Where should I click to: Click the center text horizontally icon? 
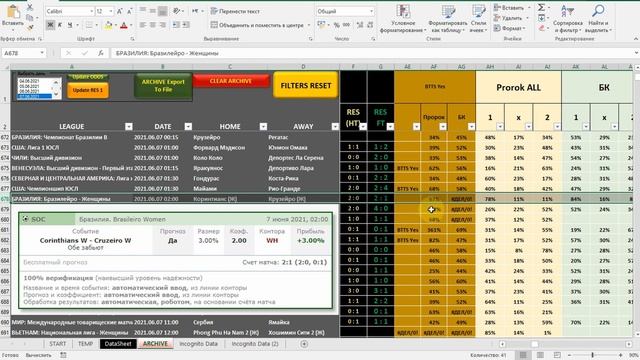click(x=153, y=25)
